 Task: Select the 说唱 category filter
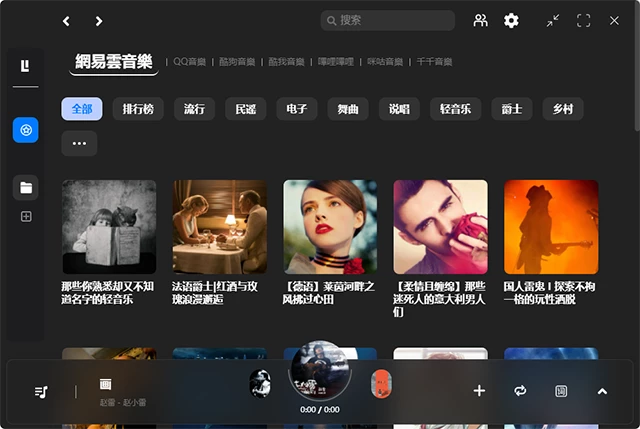(399, 109)
